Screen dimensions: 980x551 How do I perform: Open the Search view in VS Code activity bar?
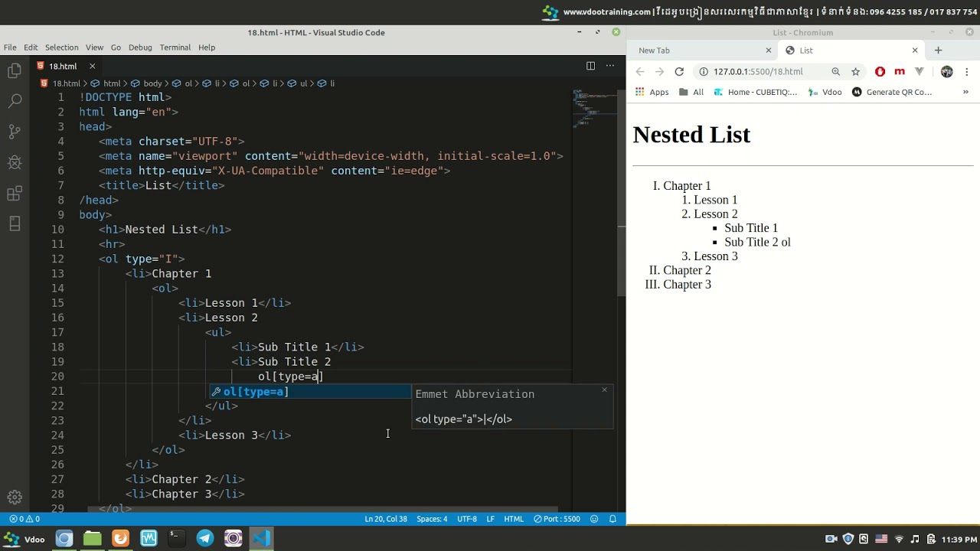coord(15,101)
